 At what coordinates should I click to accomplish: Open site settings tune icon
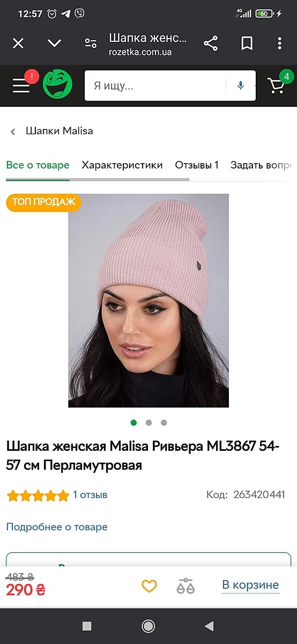tap(91, 43)
